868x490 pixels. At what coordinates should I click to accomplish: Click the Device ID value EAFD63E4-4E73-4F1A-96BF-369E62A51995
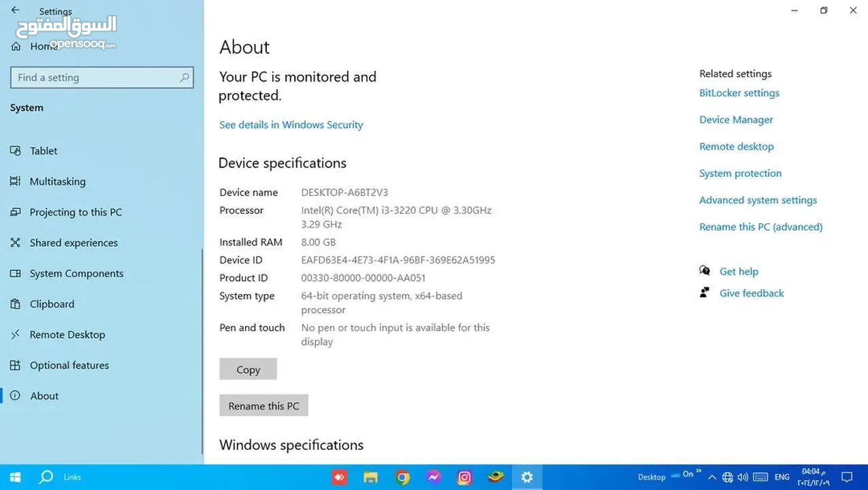point(398,260)
